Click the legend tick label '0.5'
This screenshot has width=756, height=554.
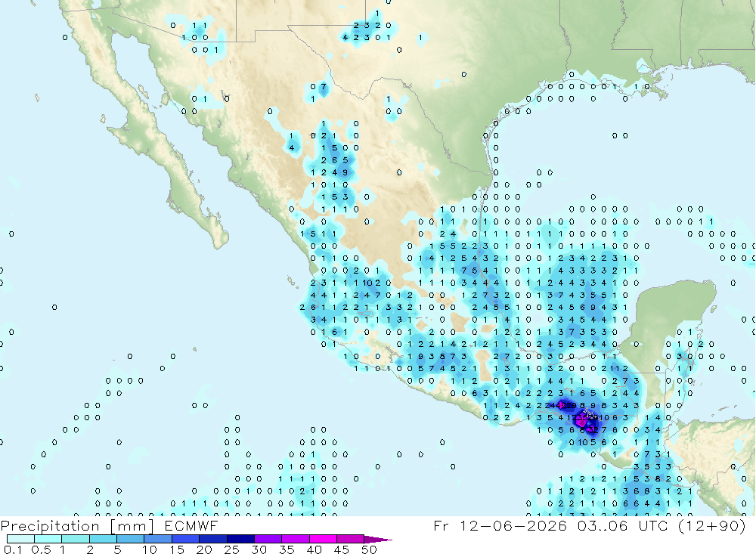(x=41, y=549)
